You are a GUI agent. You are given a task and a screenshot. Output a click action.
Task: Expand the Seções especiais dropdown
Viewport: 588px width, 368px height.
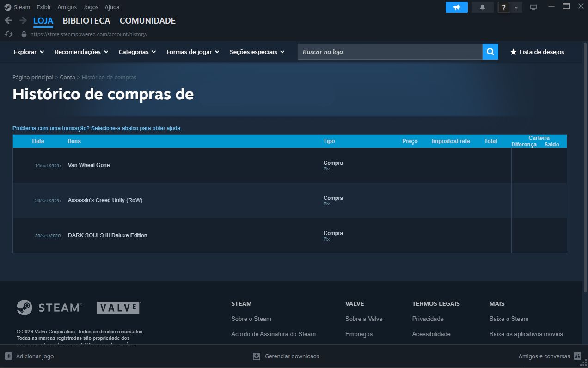[257, 52]
